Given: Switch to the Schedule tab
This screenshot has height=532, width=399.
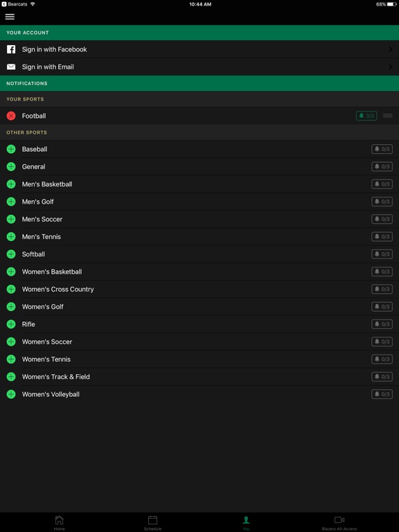Looking at the screenshot, I should point(152,522).
